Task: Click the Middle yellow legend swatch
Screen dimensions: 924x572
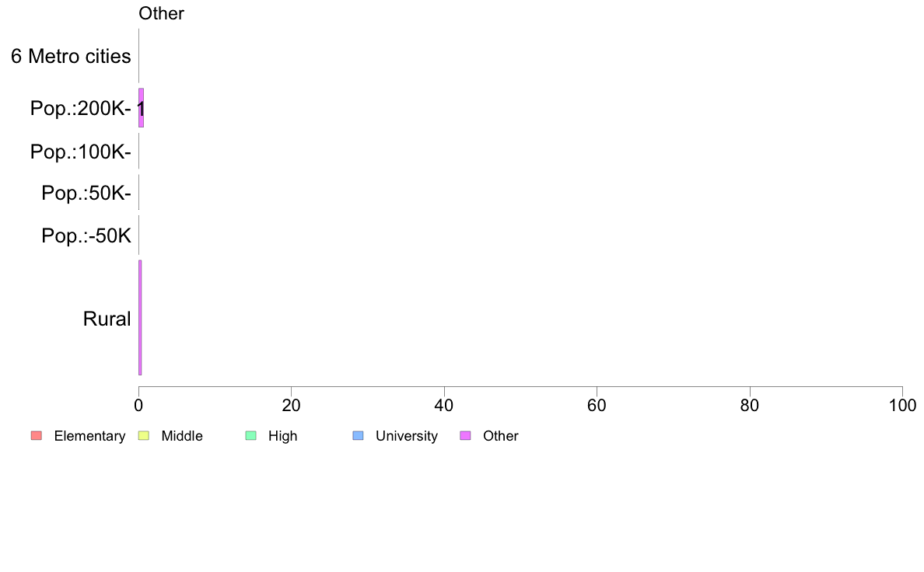Action: tap(144, 436)
